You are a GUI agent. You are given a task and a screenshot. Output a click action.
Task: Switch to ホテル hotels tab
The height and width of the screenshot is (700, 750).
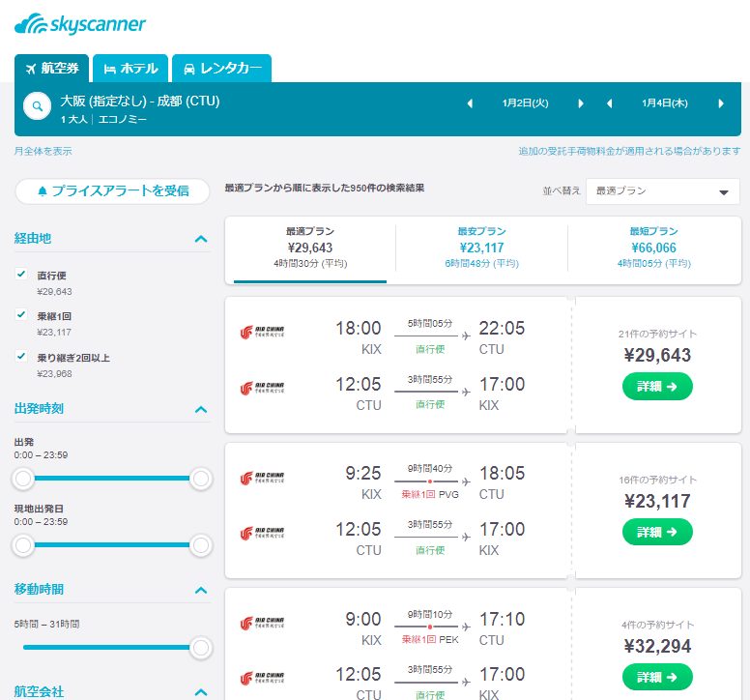point(130,69)
